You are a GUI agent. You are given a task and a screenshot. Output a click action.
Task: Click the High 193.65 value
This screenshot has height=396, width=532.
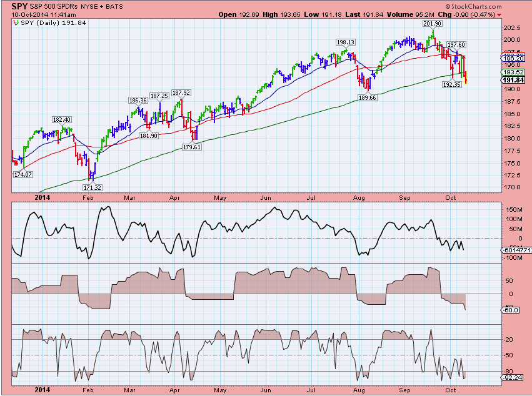coord(281,14)
